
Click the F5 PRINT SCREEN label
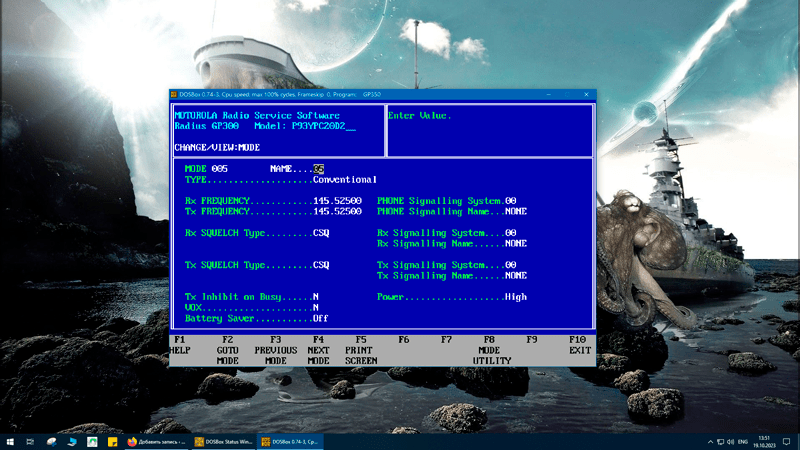coord(361,350)
